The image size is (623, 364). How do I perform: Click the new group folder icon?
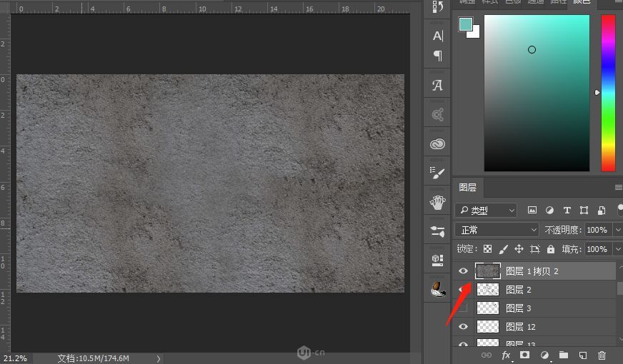pyautogui.click(x=563, y=355)
